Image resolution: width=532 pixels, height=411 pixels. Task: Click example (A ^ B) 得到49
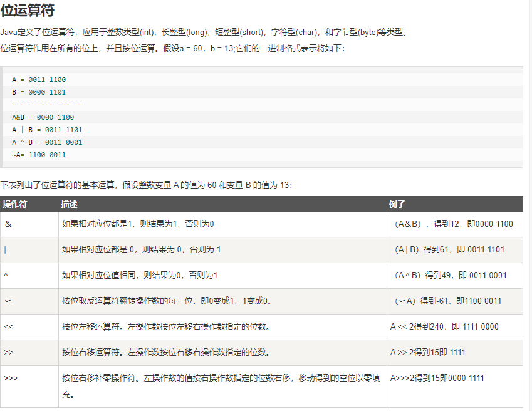click(x=451, y=275)
